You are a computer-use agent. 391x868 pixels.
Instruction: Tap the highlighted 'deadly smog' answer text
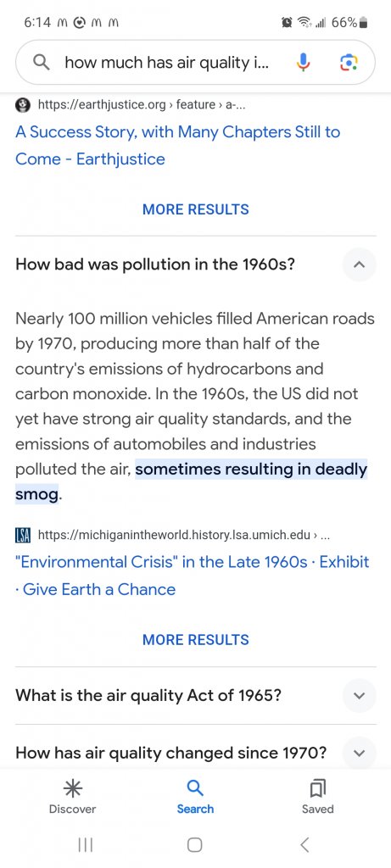[x=191, y=481]
